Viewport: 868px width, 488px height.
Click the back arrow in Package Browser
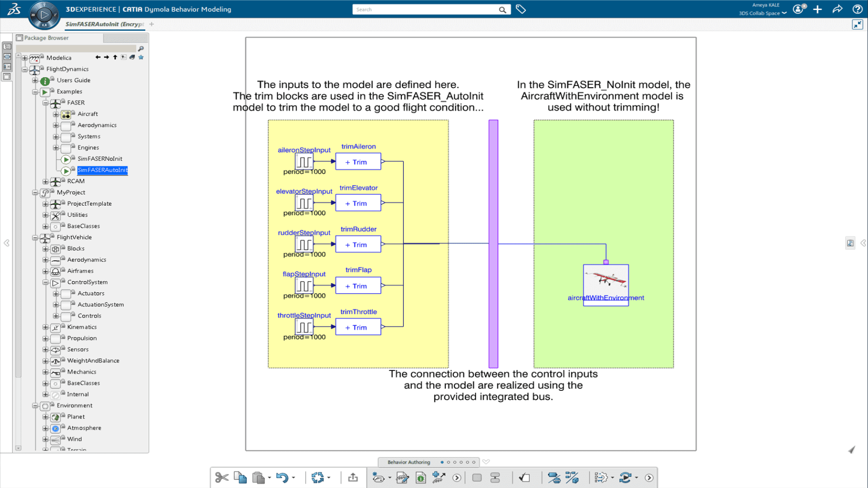[x=98, y=57]
